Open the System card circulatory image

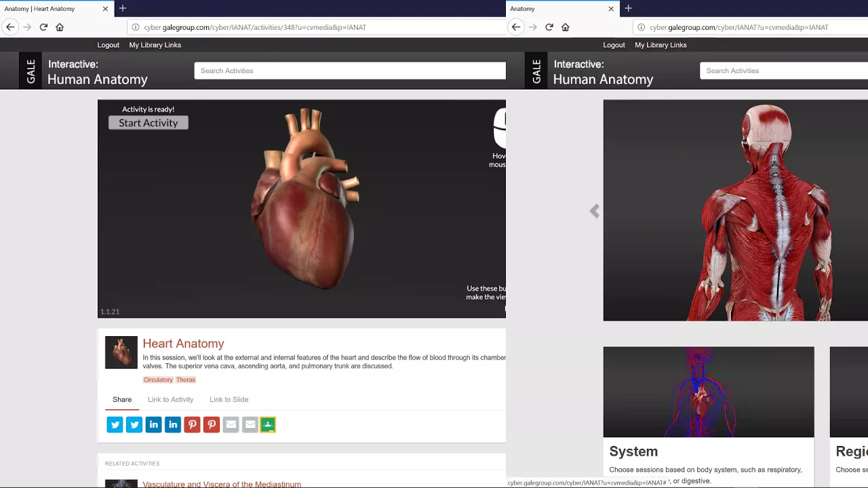pyautogui.click(x=709, y=392)
